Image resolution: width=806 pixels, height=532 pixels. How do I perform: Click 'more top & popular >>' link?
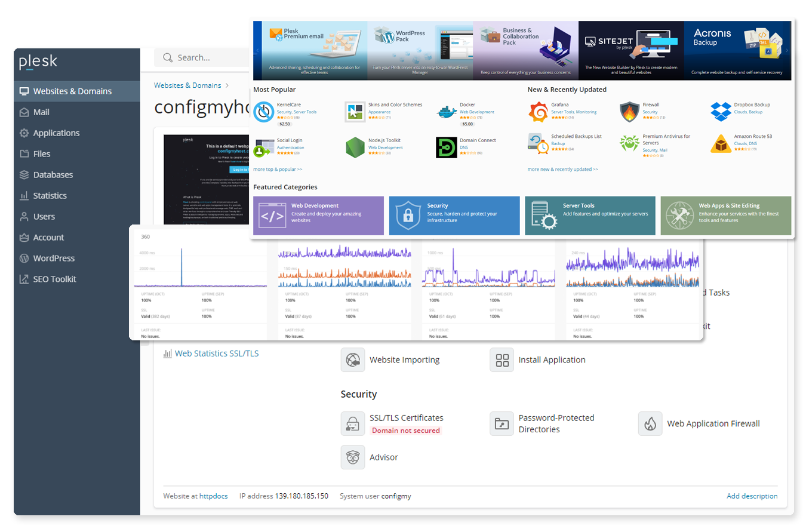[278, 169]
